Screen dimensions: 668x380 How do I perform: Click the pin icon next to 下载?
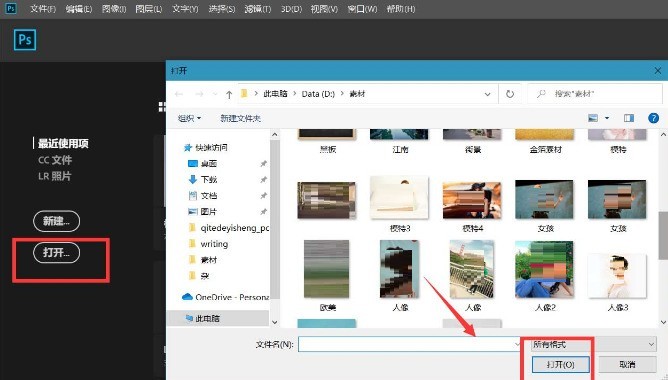[x=263, y=180]
